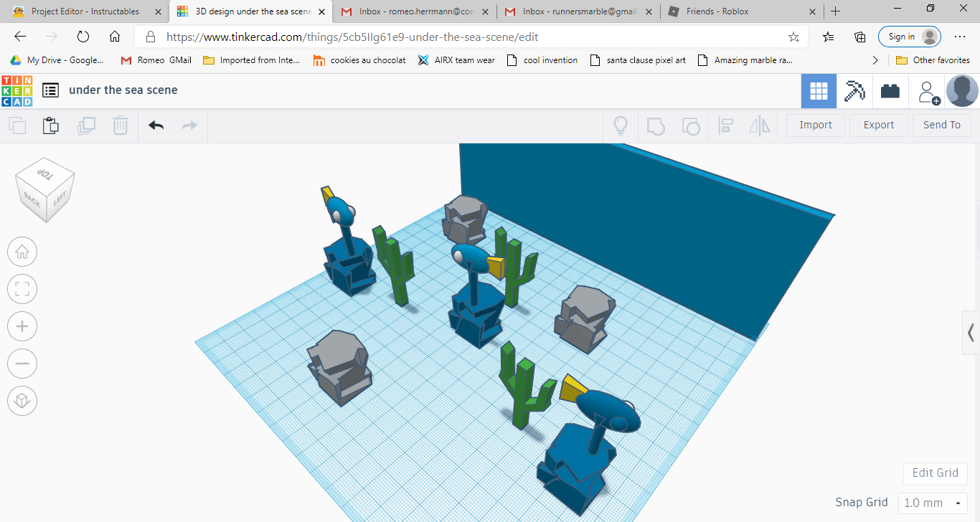Click the Edit Grid button
980x522 pixels.
(x=935, y=473)
